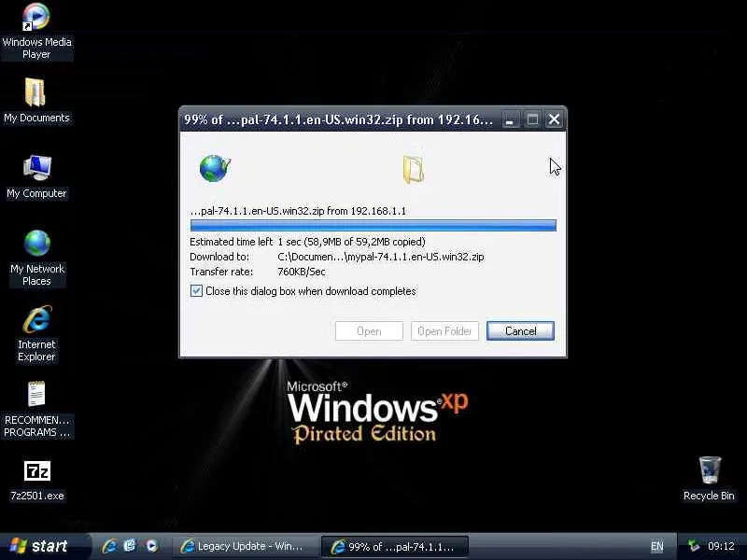
Task: Launch Internet Explorer from desktop
Action: [x=36, y=333]
